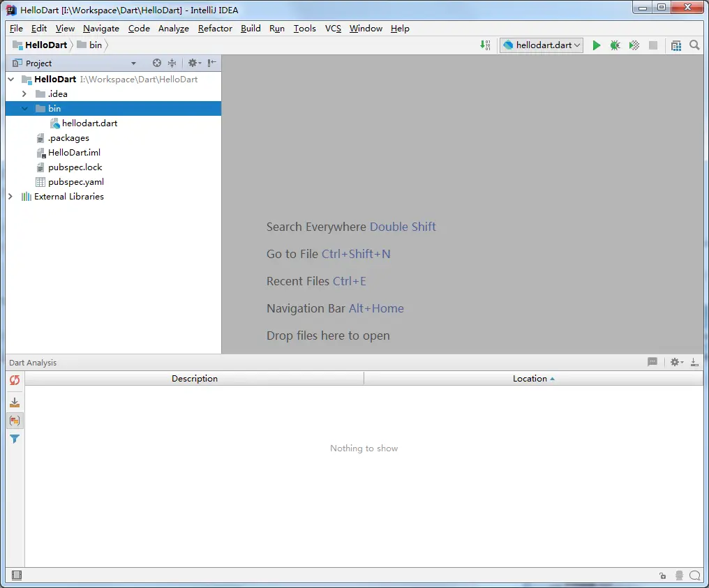Hide the Dart Analysis panel
The width and height of the screenshot is (709, 588).
(x=694, y=362)
